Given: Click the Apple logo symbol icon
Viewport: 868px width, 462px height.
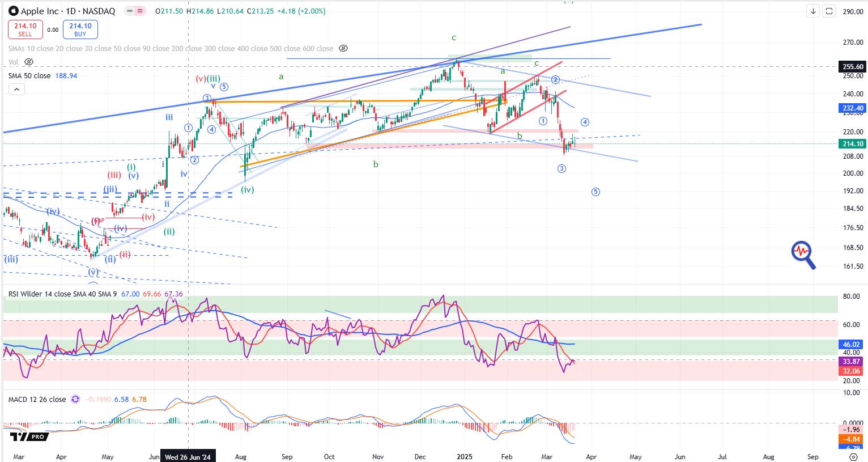Looking at the screenshot, I should (13, 11).
